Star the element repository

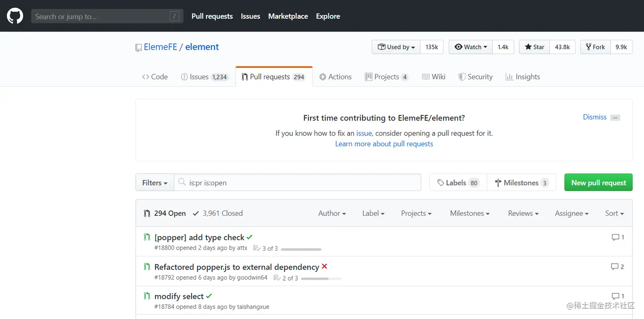535,47
